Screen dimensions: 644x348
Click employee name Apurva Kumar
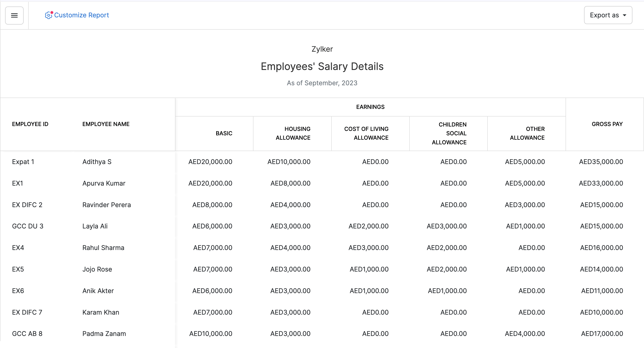[104, 183]
